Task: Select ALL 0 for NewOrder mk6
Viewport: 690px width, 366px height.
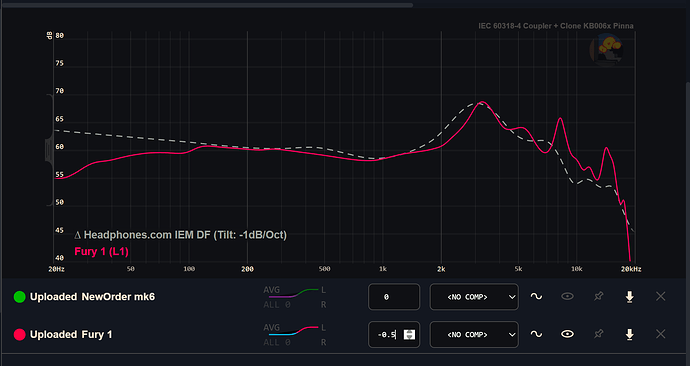Action: (277, 304)
